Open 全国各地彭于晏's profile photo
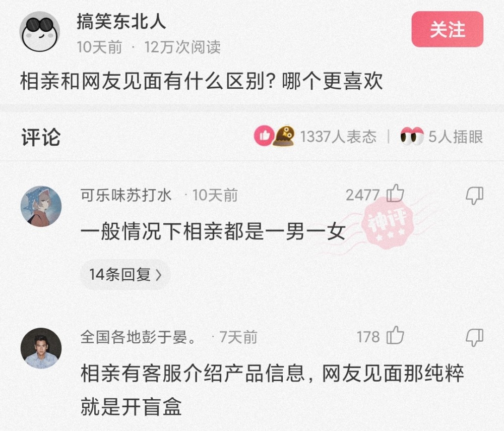Screen dimensions: 504x431 [41, 348]
